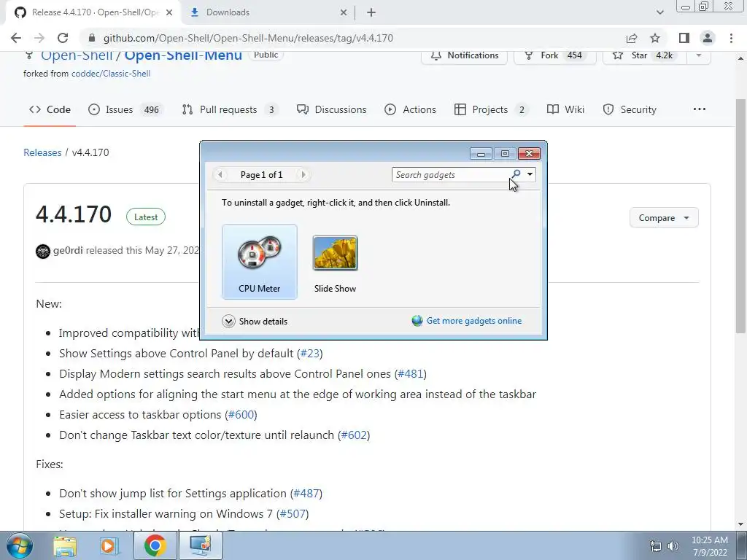Open Windows Media Player from taskbar
This screenshot has height=560, width=747.
(x=109, y=545)
